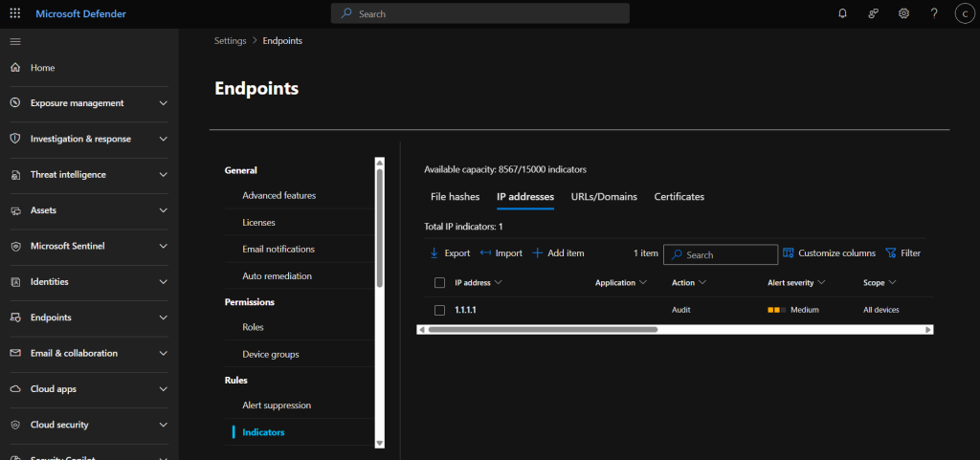Click the Cloud apps cloud icon

[x=16, y=389]
